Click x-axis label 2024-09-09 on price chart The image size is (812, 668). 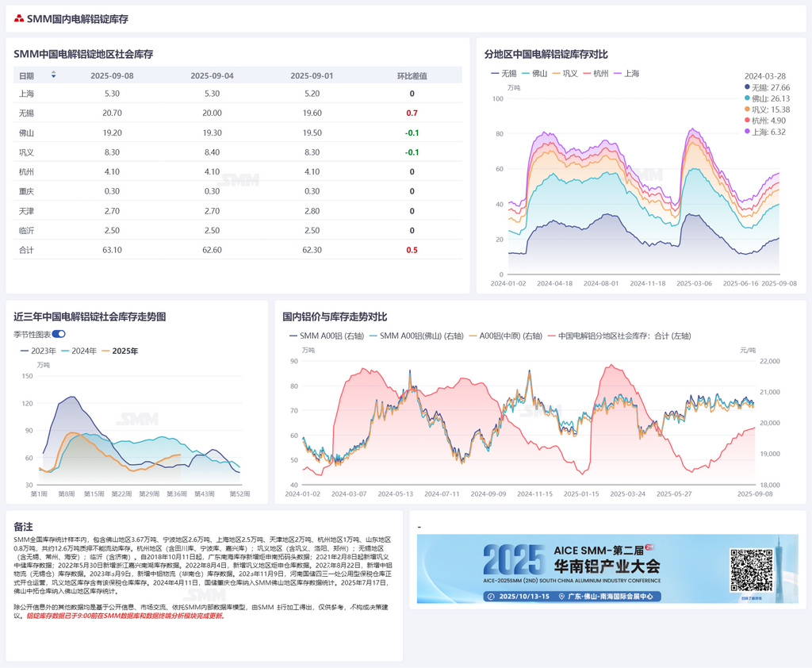[488, 494]
